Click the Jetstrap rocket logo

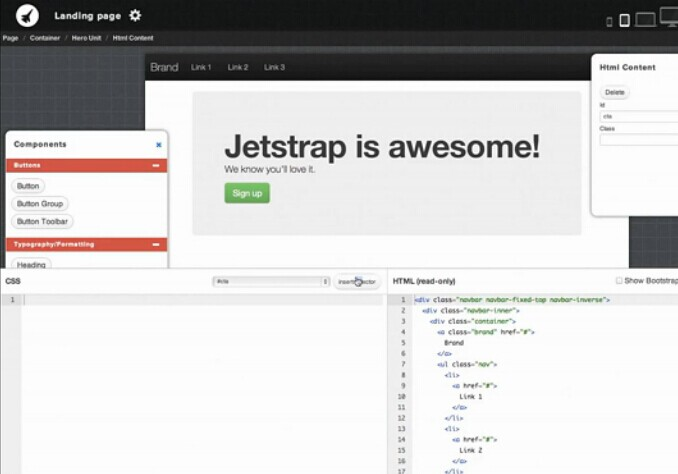27,16
